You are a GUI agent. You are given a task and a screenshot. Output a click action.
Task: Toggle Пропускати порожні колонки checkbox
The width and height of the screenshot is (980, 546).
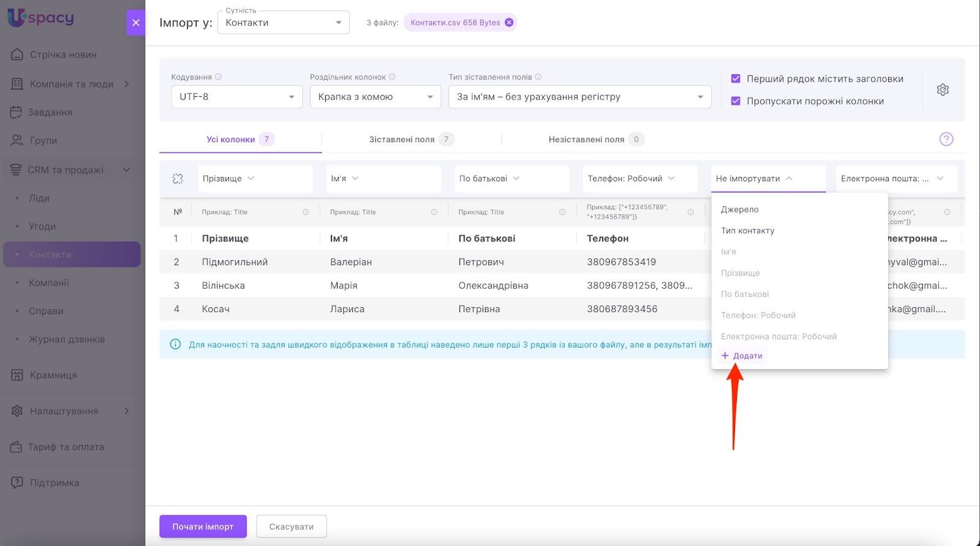pyautogui.click(x=736, y=101)
